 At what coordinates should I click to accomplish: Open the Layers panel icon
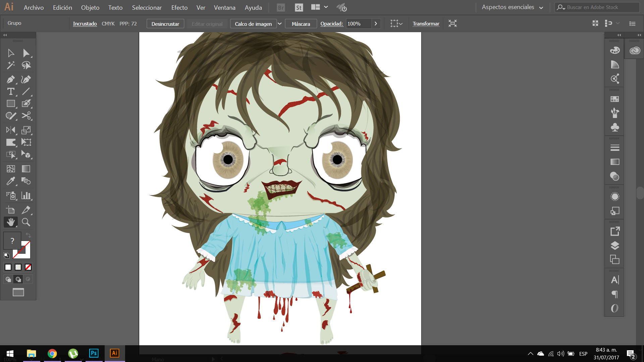coord(614,245)
